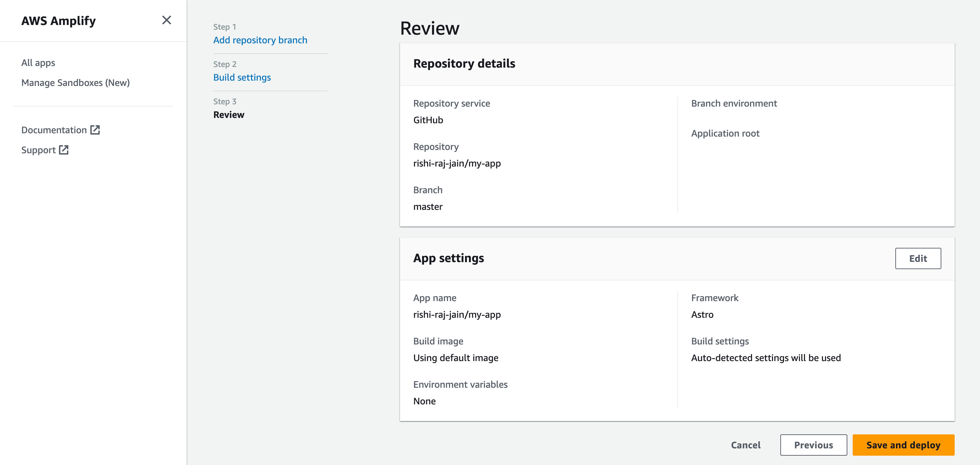980x465 pixels.
Task: Click the Step 1 label
Action: pyautogui.click(x=224, y=27)
